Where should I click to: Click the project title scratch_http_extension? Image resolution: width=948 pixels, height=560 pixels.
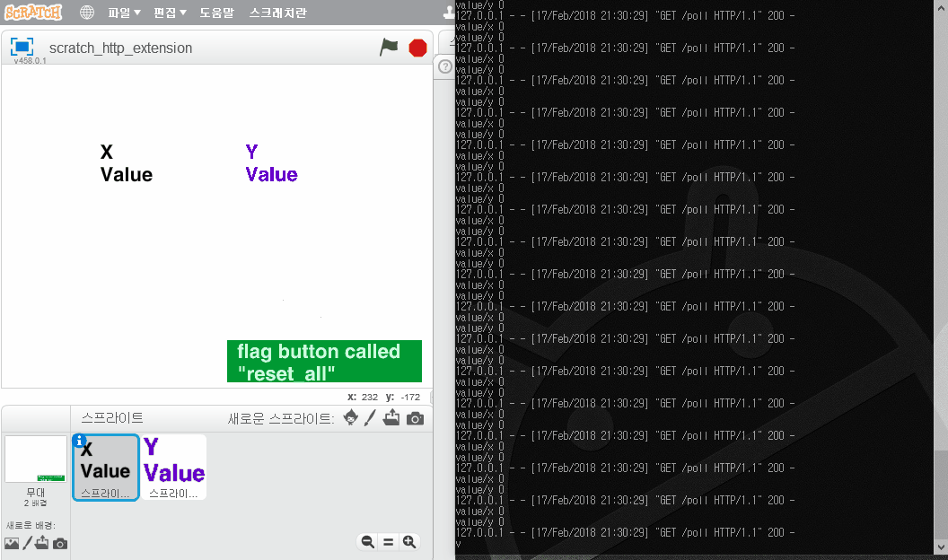[120, 48]
